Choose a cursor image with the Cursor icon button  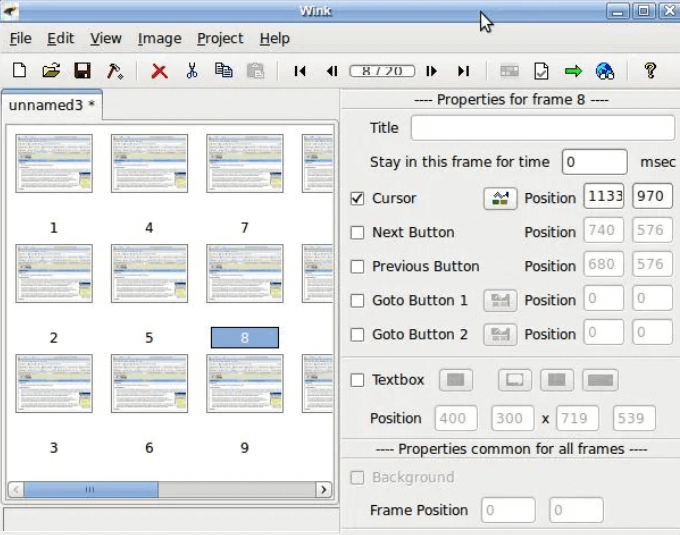(x=500, y=198)
